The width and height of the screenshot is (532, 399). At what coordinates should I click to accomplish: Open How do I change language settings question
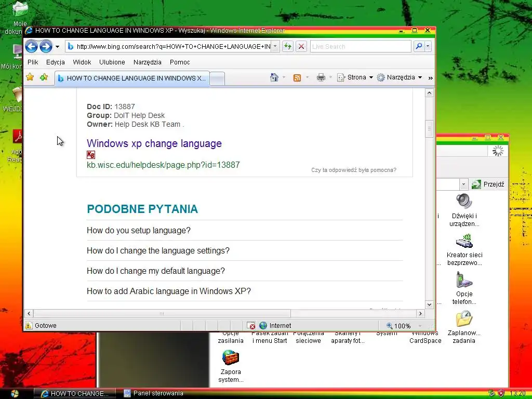pos(158,251)
